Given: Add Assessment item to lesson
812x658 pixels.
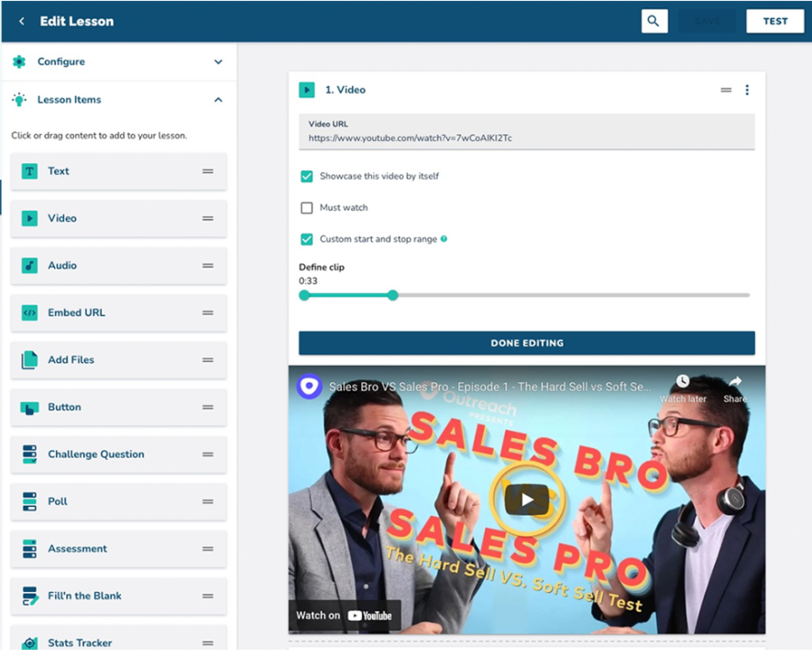Looking at the screenshot, I should [x=118, y=549].
